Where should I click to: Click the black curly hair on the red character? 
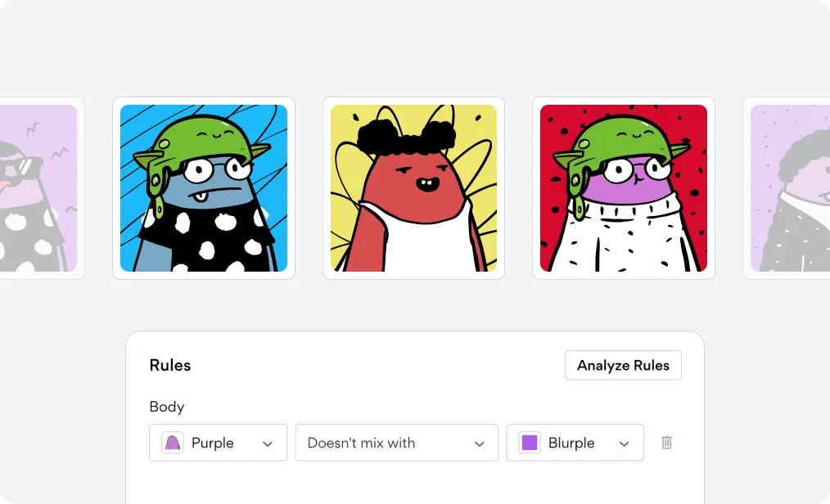tap(407, 137)
